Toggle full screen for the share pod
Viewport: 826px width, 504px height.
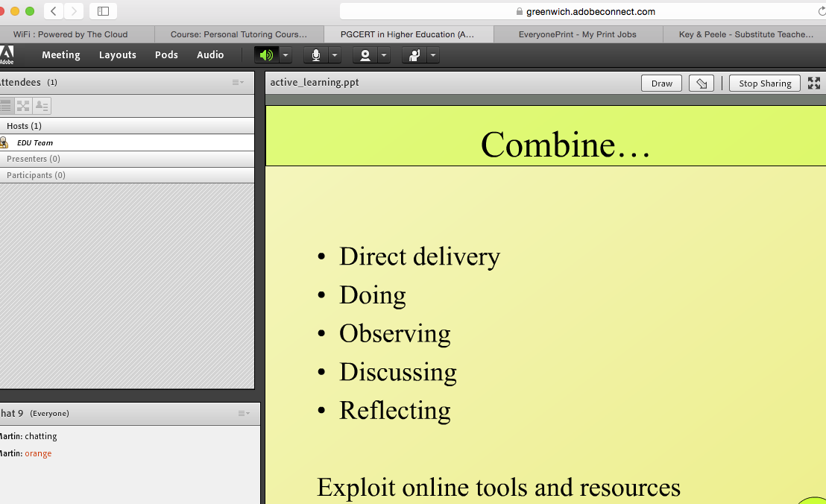(x=814, y=84)
